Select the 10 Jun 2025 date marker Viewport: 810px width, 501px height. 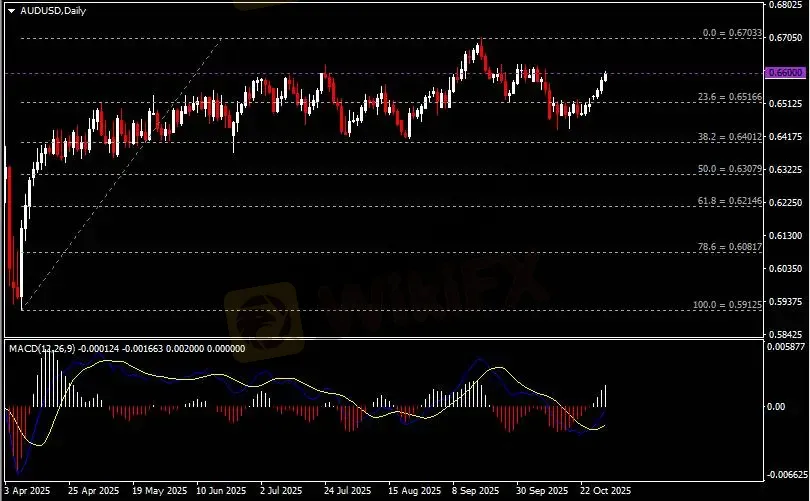[221, 491]
